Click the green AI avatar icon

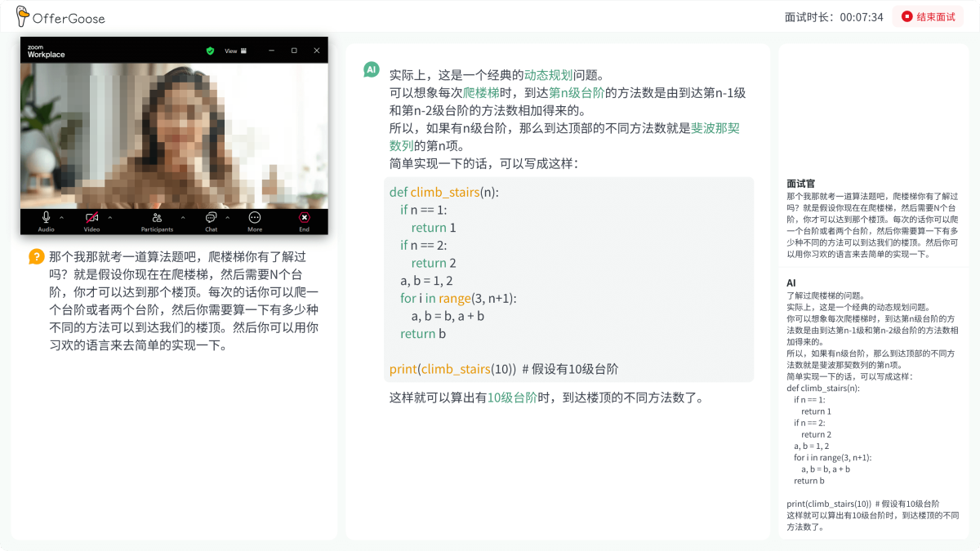pos(372,70)
